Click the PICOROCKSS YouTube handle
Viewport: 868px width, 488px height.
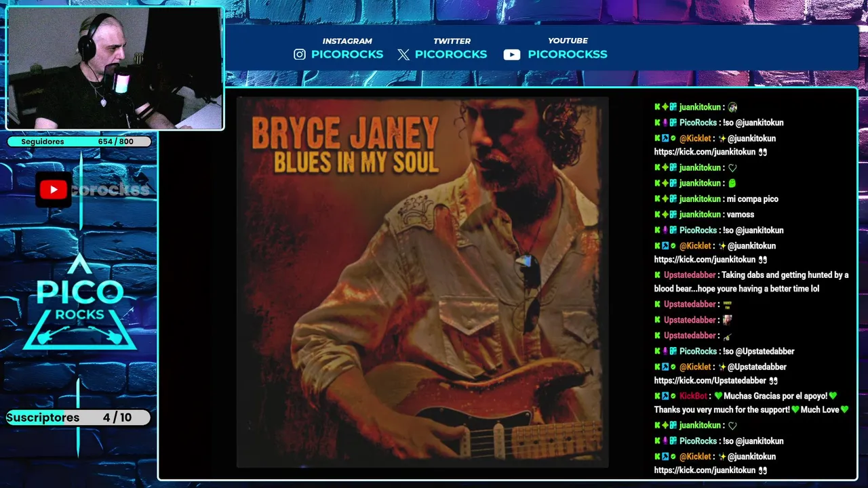tap(568, 54)
